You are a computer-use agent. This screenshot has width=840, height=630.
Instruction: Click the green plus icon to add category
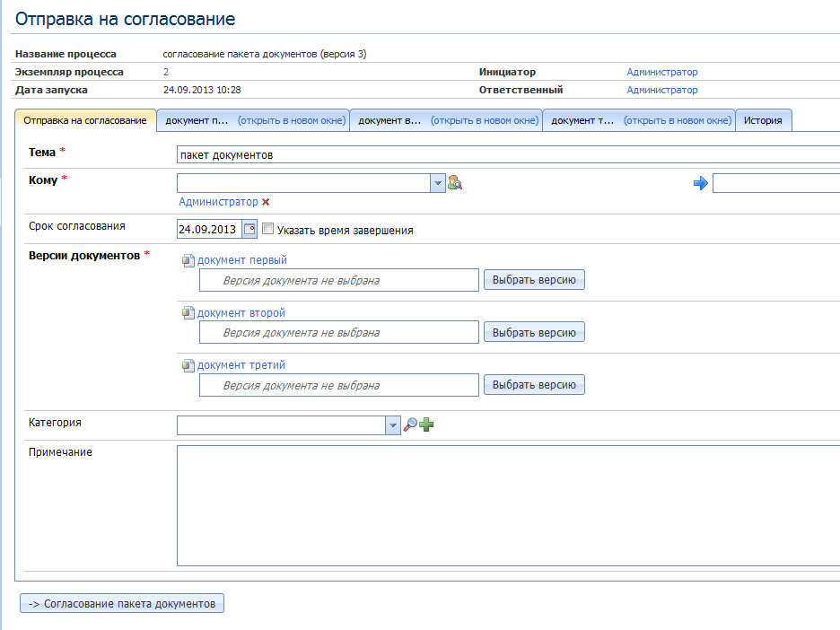pyautogui.click(x=426, y=425)
